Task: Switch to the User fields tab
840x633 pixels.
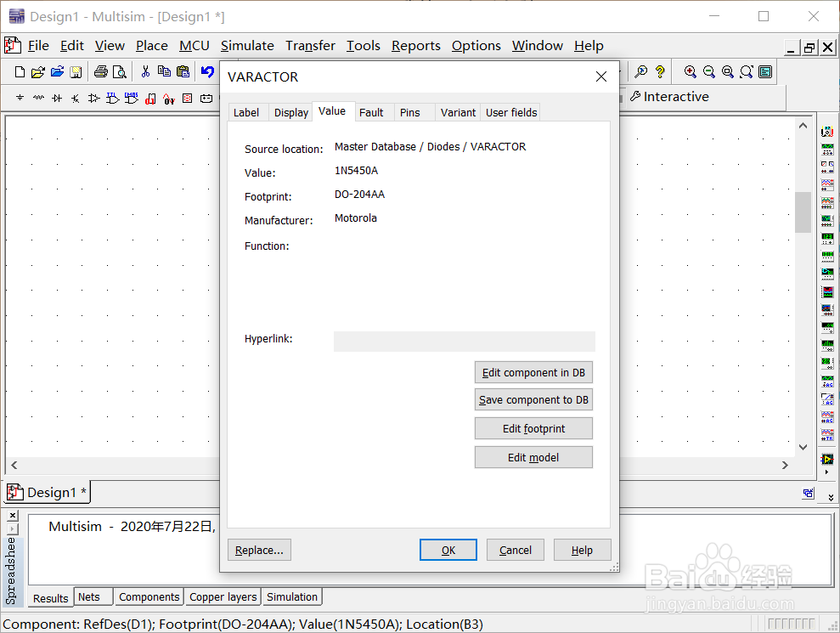Action: click(511, 112)
